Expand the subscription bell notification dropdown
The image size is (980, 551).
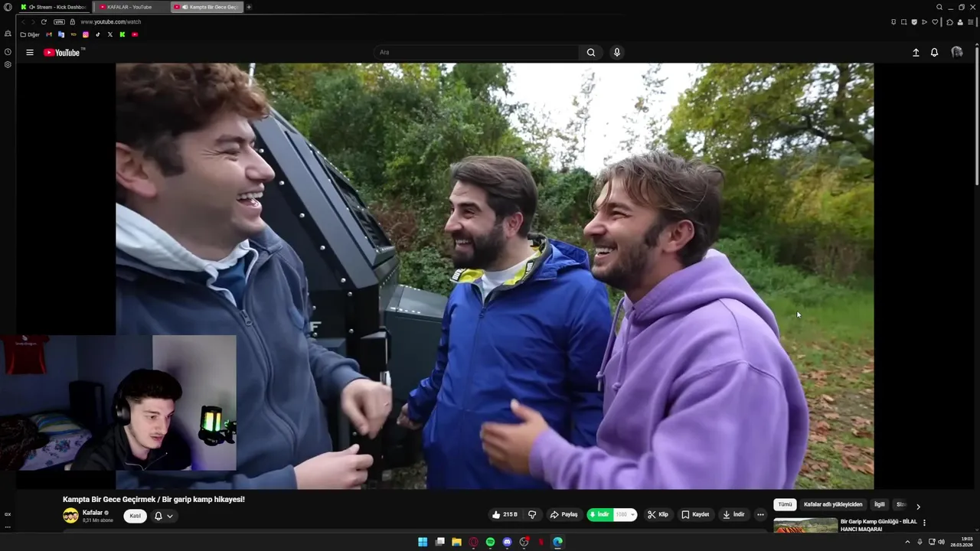click(164, 516)
